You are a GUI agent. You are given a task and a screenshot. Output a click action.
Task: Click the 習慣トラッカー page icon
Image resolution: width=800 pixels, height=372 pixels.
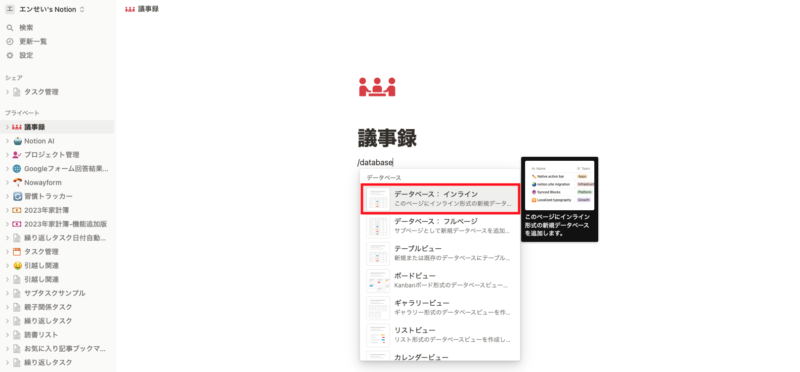click(x=17, y=196)
